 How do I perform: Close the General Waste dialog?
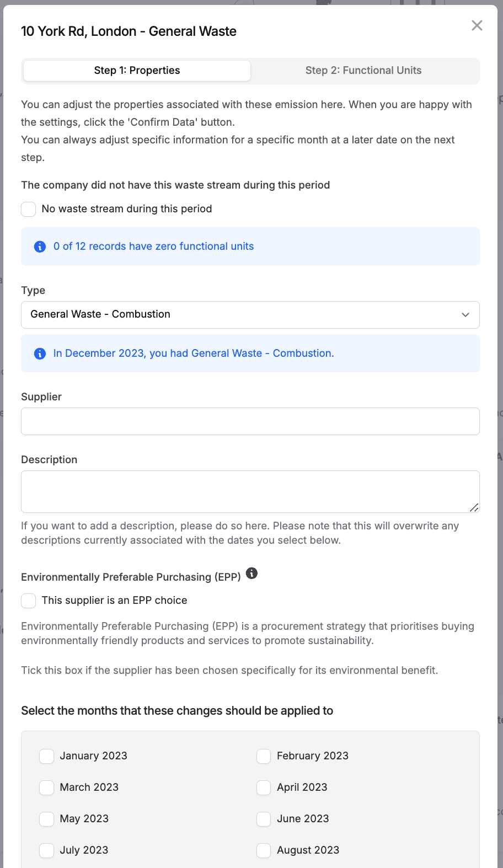(x=477, y=25)
